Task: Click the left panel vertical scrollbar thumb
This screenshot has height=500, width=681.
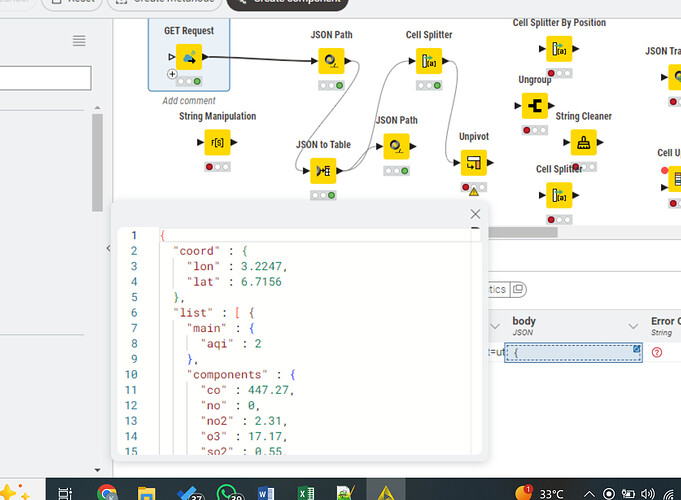Action: [97, 162]
